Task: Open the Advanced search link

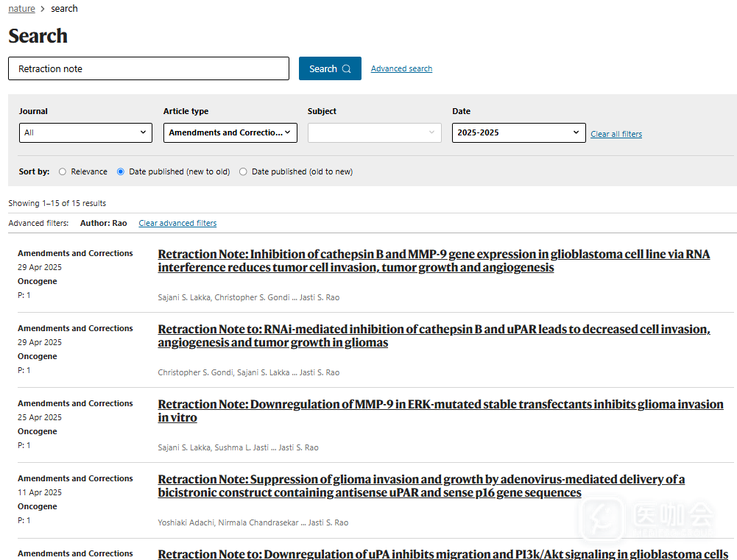Action: [x=401, y=68]
